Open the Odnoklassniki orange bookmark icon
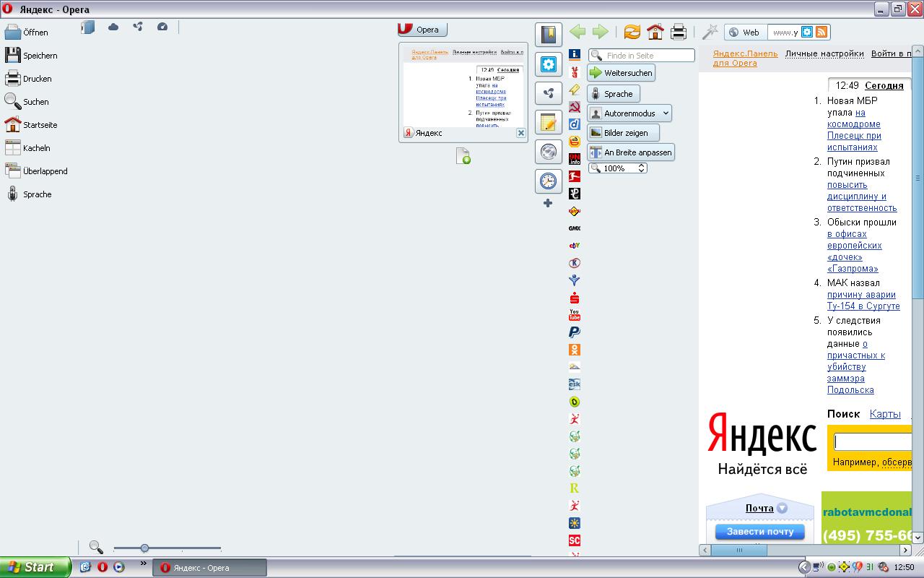Image resolution: width=924 pixels, height=578 pixels. [575, 350]
